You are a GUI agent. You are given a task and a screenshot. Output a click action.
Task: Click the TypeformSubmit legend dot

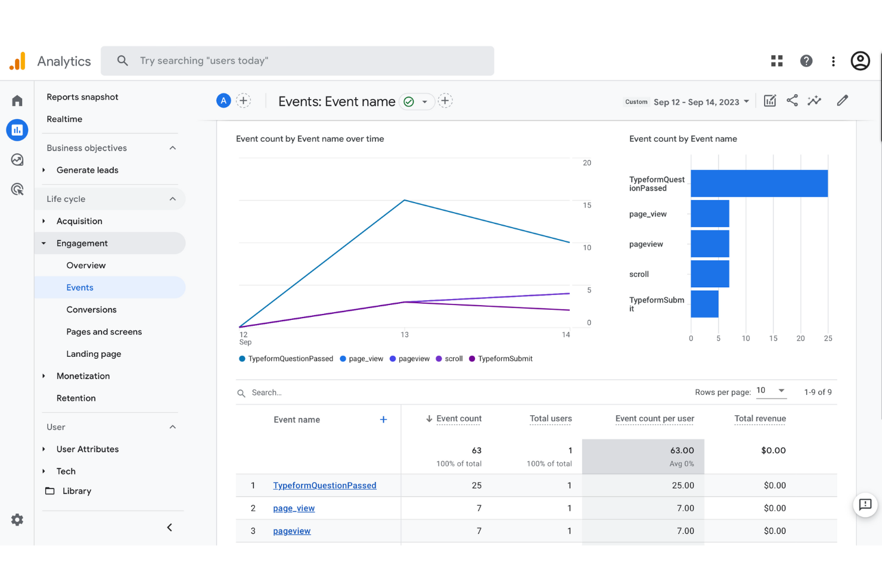(x=472, y=359)
